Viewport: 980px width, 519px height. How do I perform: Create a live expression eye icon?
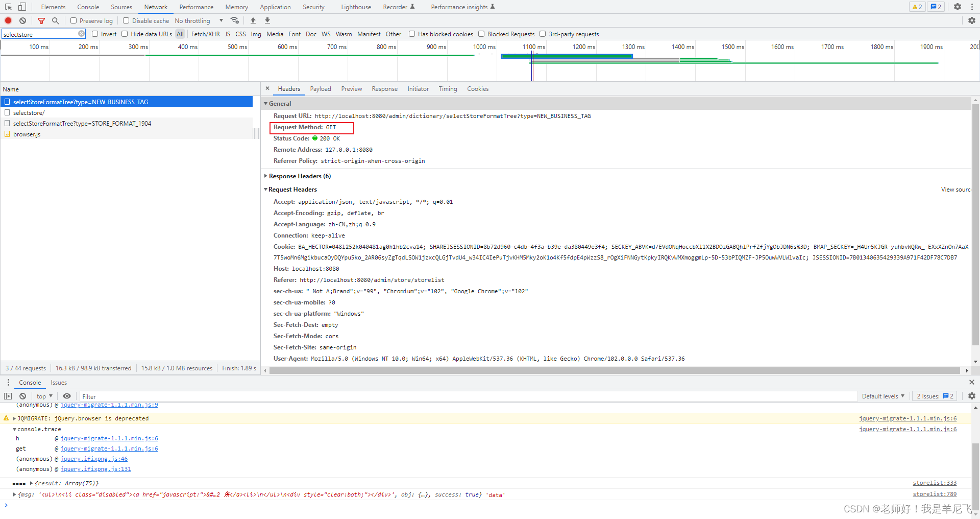67,396
